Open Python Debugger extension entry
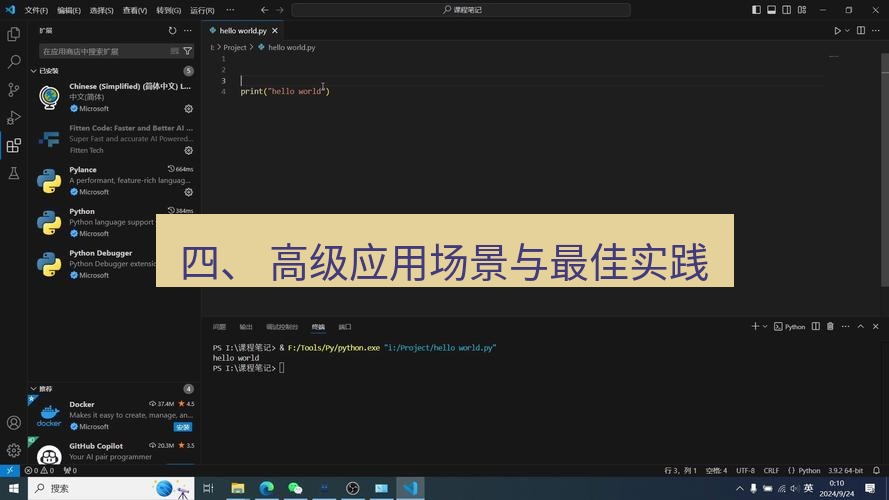This screenshot has height=500, width=889. [113, 264]
